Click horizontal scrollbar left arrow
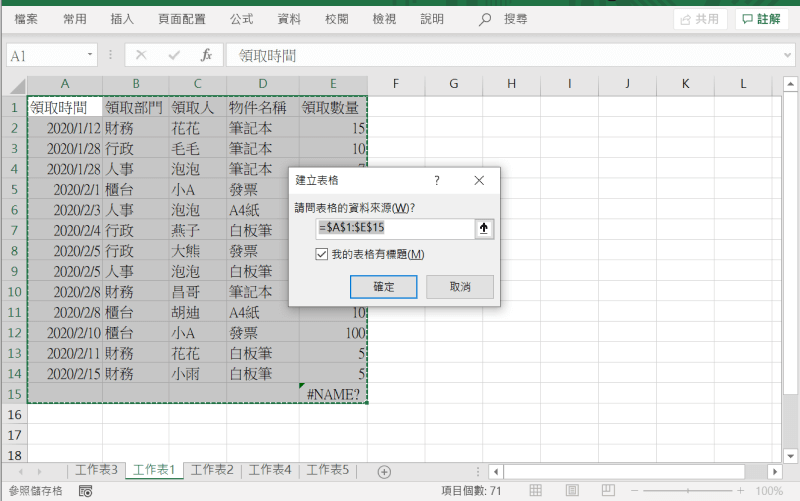 [496, 472]
